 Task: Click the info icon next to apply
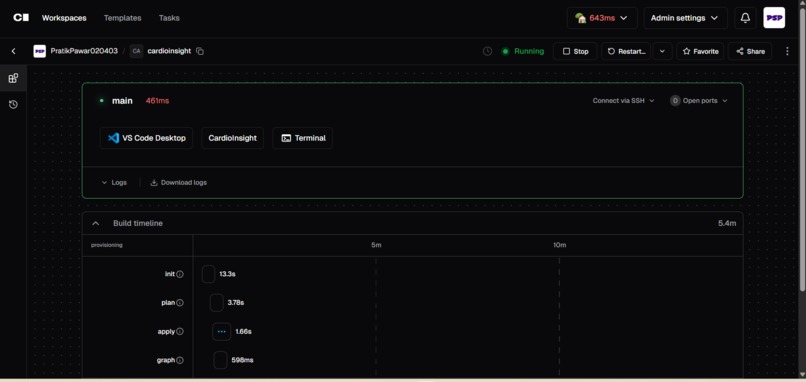coord(180,332)
